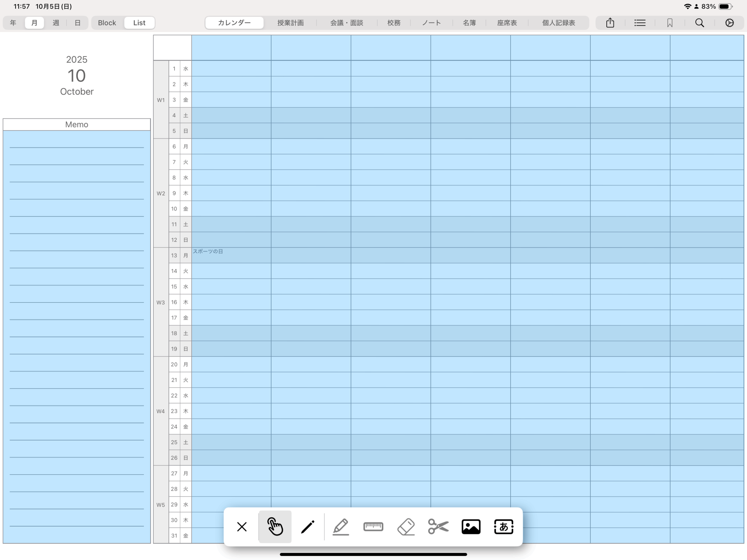Screen dimensions: 747x560
Task: Open search with the magnifier icon
Action: pyautogui.click(x=699, y=23)
